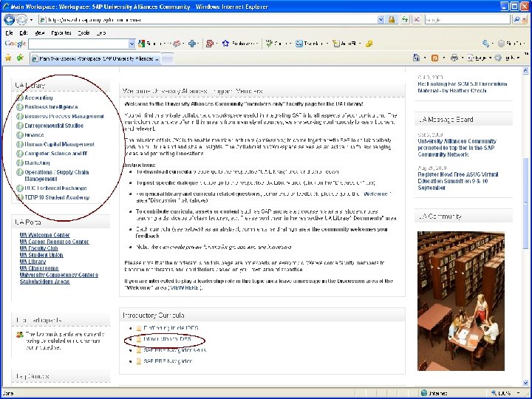The width and height of the screenshot is (532, 399).
Task: Expand the Google toolbar search box dropdown
Action: [132, 44]
